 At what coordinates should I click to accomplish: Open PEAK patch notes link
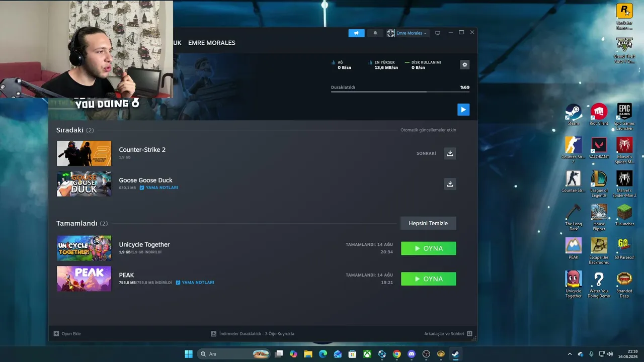tap(195, 283)
